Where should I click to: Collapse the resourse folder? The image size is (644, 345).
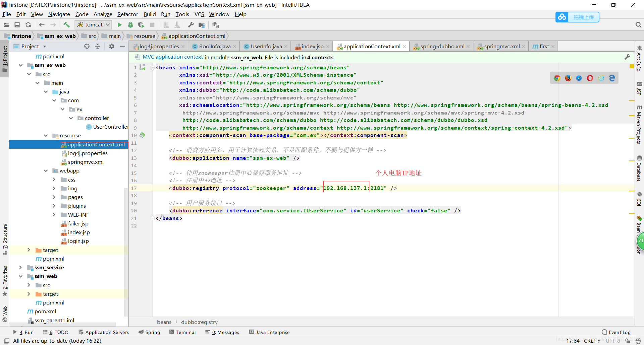(46, 136)
